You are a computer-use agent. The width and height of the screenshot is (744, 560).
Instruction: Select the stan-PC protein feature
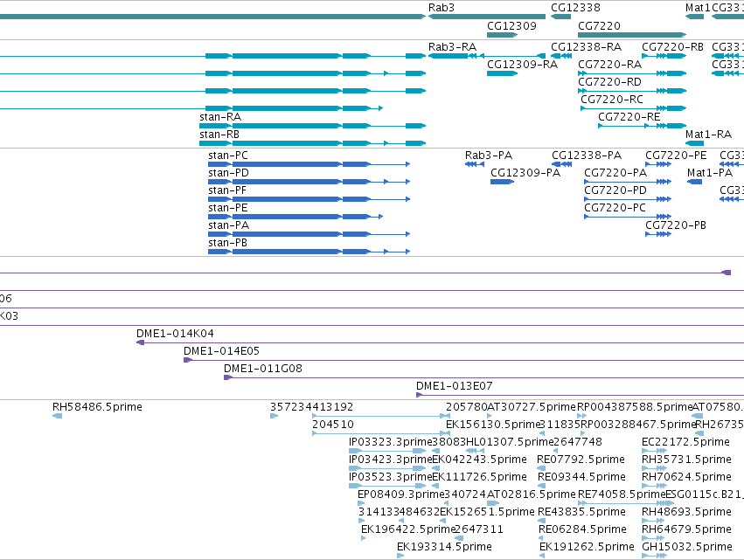(x=309, y=164)
